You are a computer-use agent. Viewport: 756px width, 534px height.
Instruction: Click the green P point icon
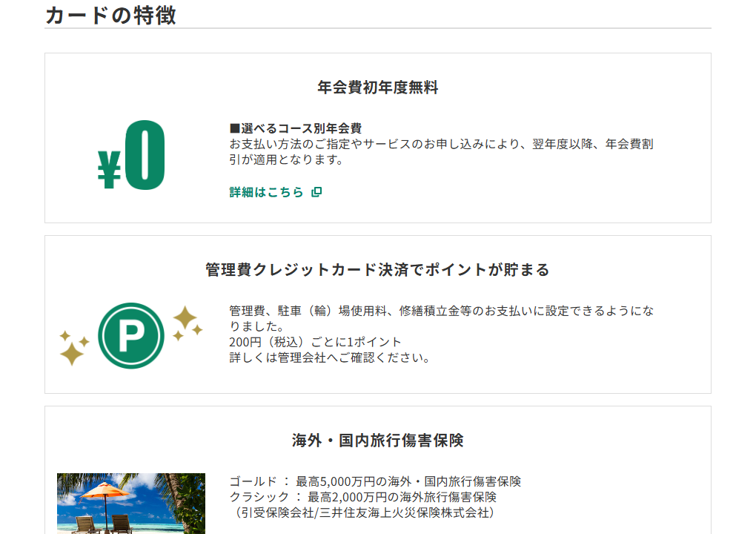click(131, 336)
